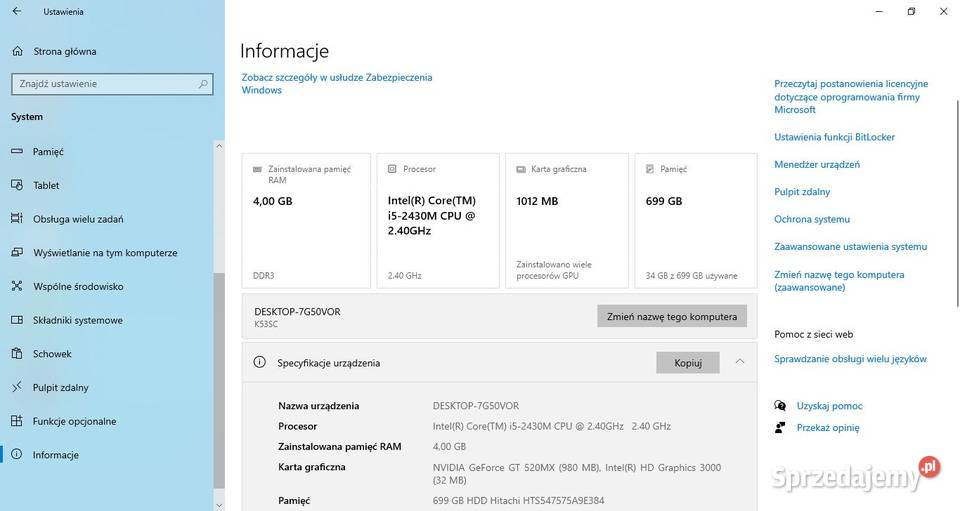Click the Znajdź ustawienie search field
This screenshot has width=960, height=511.
click(112, 84)
